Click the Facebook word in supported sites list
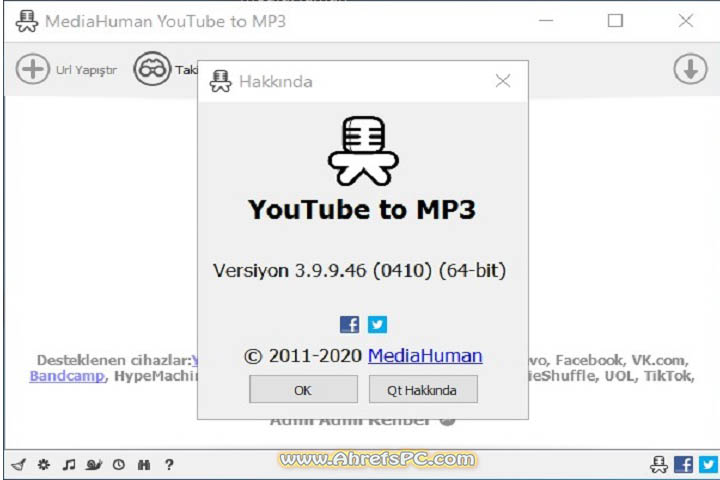Viewport: 720px width, 480px height. pos(590,360)
